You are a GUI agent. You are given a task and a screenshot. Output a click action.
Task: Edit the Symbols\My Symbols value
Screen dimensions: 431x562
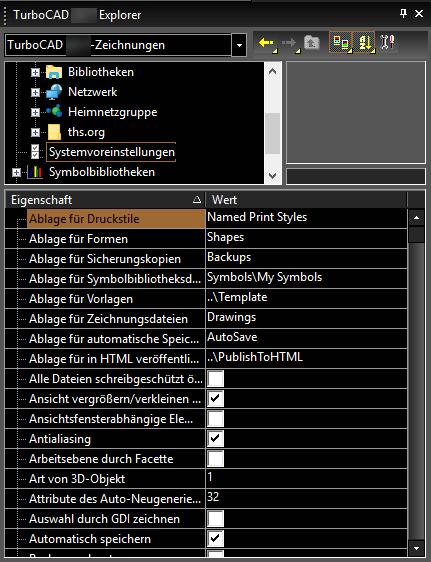click(306, 279)
